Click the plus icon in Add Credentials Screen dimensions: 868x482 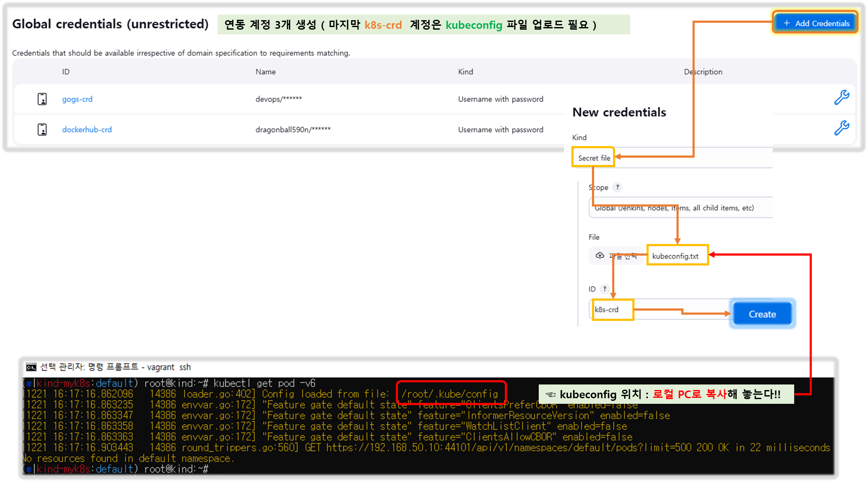pos(786,23)
